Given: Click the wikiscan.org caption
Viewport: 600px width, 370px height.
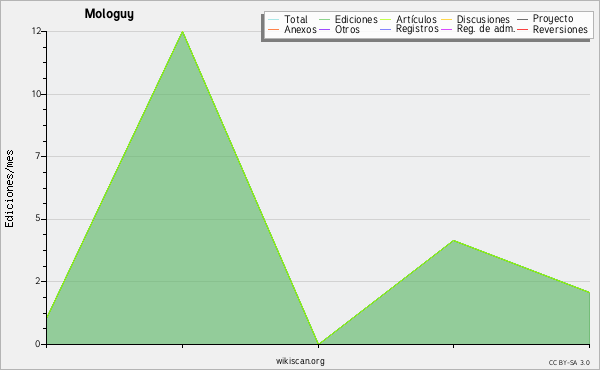Looking at the screenshot, I should 300,361.
